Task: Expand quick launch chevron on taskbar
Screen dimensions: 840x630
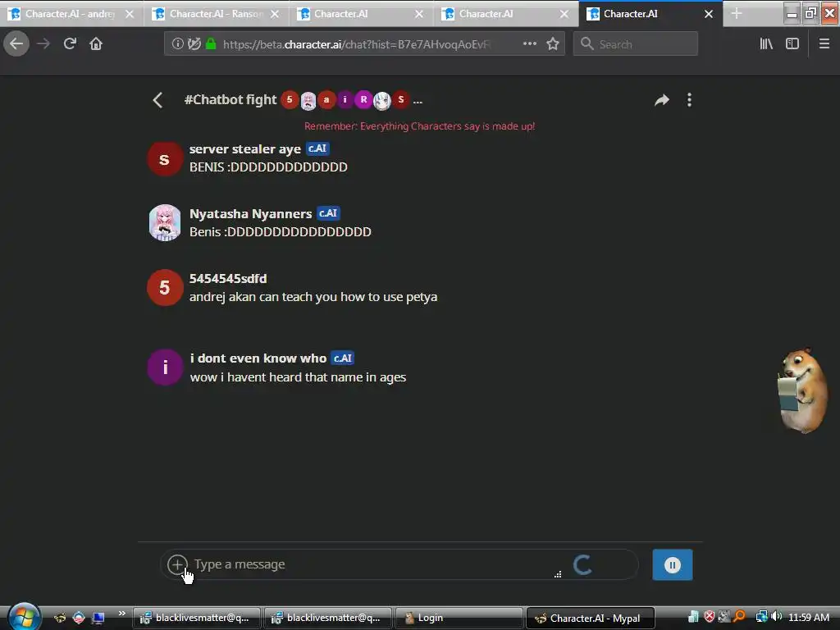Action: coord(122,613)
